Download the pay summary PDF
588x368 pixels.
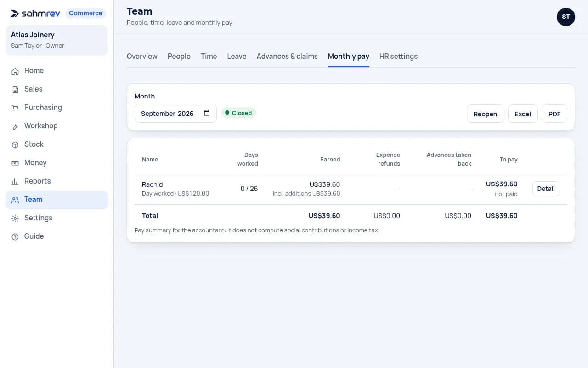click(554, 114)
